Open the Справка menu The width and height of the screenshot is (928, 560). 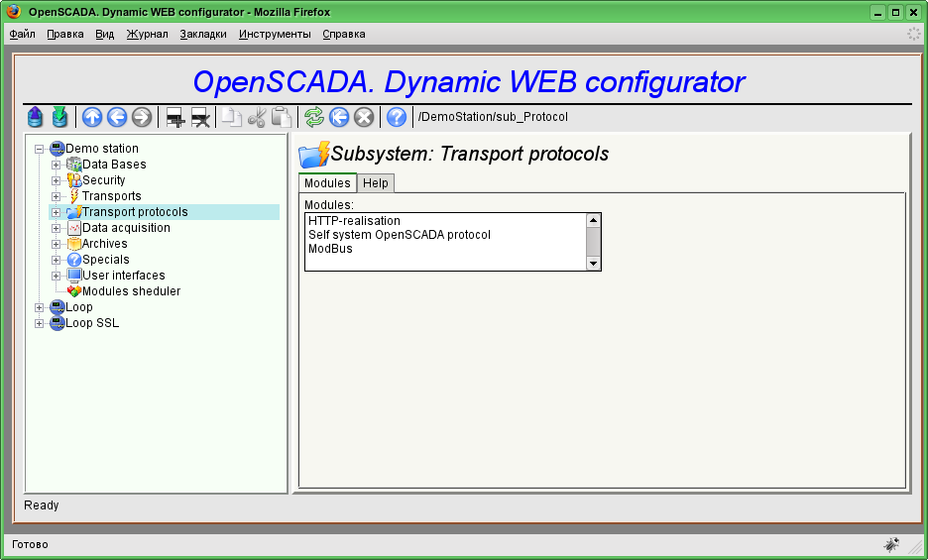(x=344, y=35)
